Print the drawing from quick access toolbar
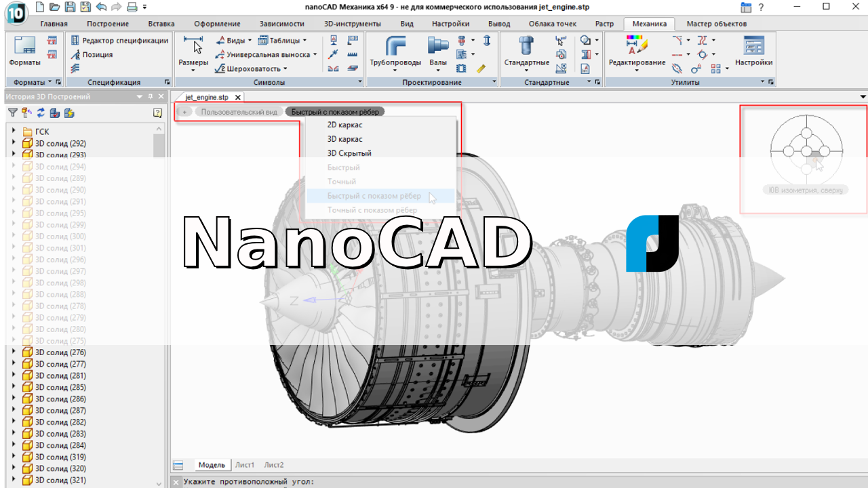The width and height of the screenshot is (868, 488). coord(132,7)
